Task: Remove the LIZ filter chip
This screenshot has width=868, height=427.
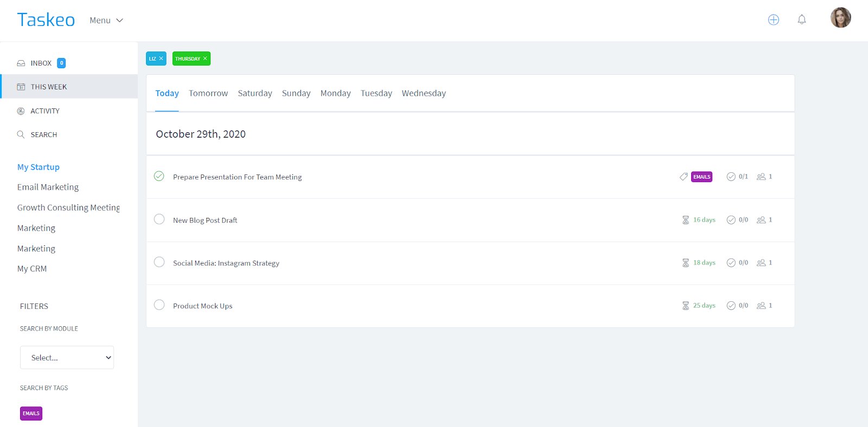Action: click(x=161, y=59)
